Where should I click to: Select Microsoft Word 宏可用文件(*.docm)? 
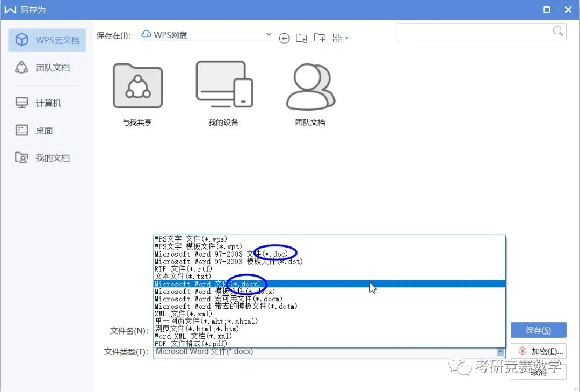pyautogui.click(x=329, y=299)
